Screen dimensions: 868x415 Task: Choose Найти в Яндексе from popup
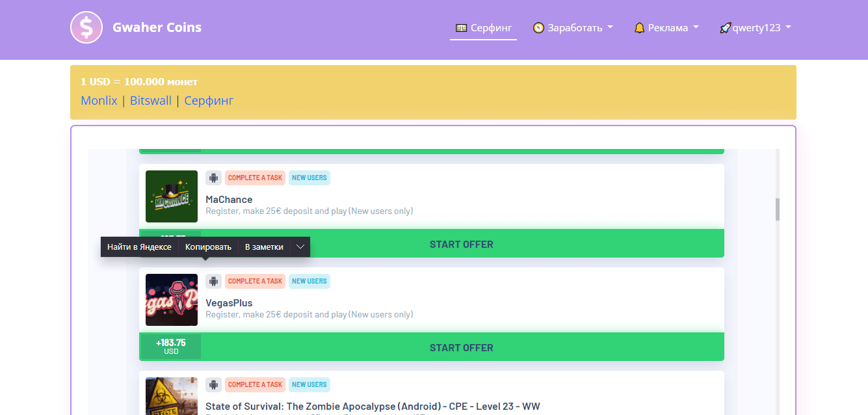(139, 247)
